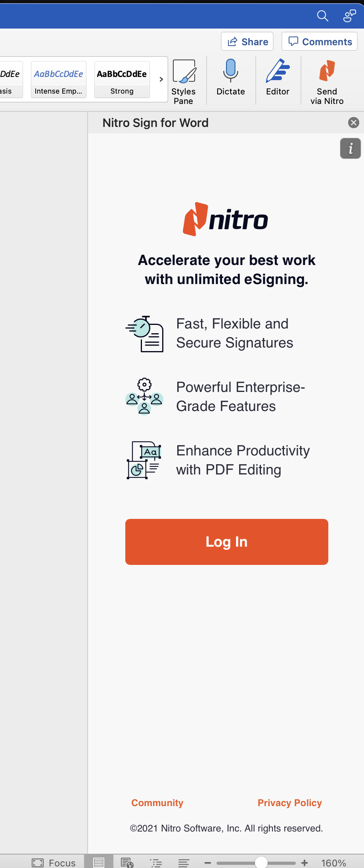This screenshot has height=868, width=364.
Task: Toggle Focus mode in status bar
Action: point(54,862)
